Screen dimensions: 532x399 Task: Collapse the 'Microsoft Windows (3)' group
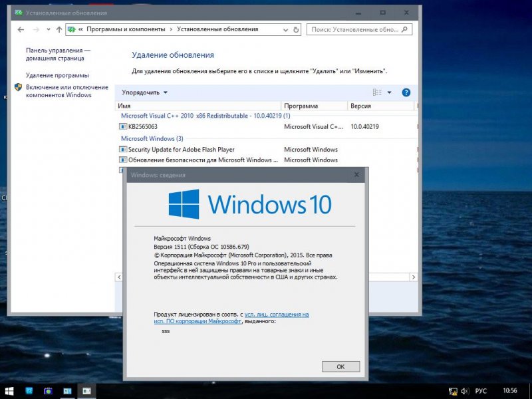tap(152, 138)
